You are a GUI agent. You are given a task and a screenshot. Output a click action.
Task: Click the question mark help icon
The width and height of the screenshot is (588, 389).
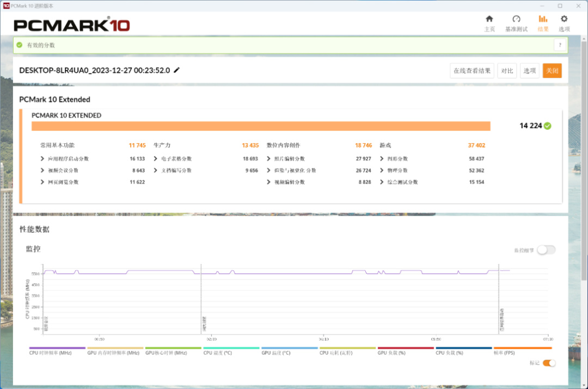pos(560,45)
